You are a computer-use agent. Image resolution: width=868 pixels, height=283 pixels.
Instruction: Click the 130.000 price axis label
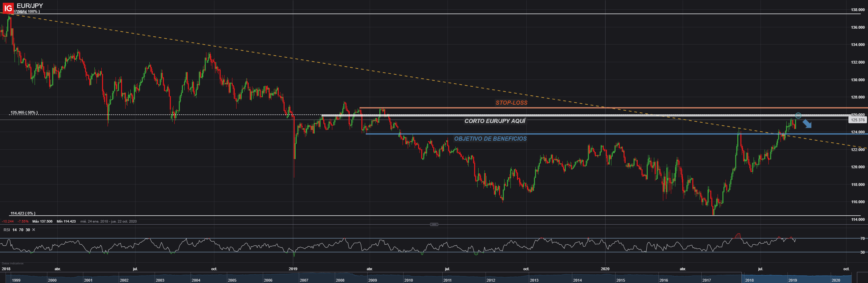(x=858, y=80)
